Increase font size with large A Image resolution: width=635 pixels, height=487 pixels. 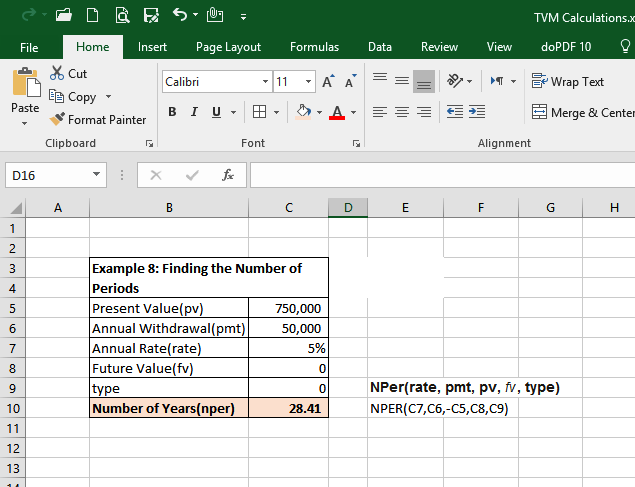328,81
